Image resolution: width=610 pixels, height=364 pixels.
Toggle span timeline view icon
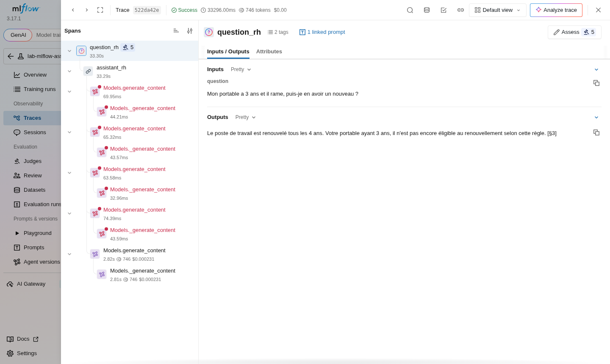coord(176,31)
